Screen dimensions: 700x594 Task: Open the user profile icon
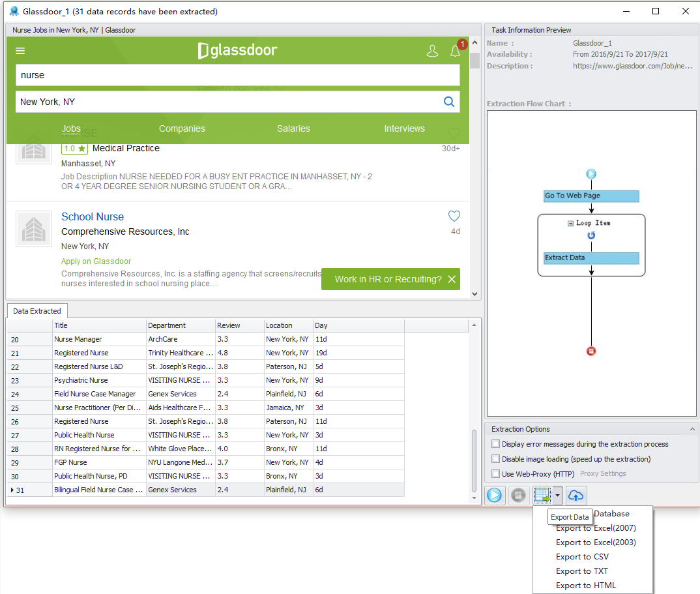point(432,51)
